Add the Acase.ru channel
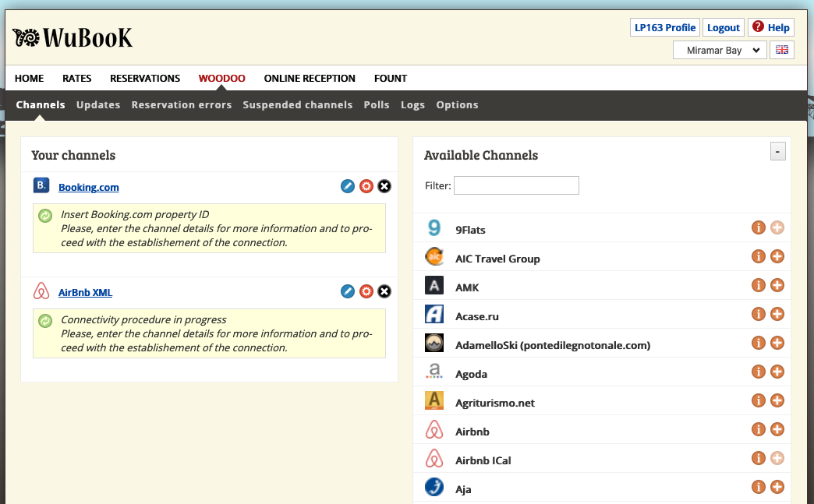The image size is (814, 504). (x=777, y=314)
